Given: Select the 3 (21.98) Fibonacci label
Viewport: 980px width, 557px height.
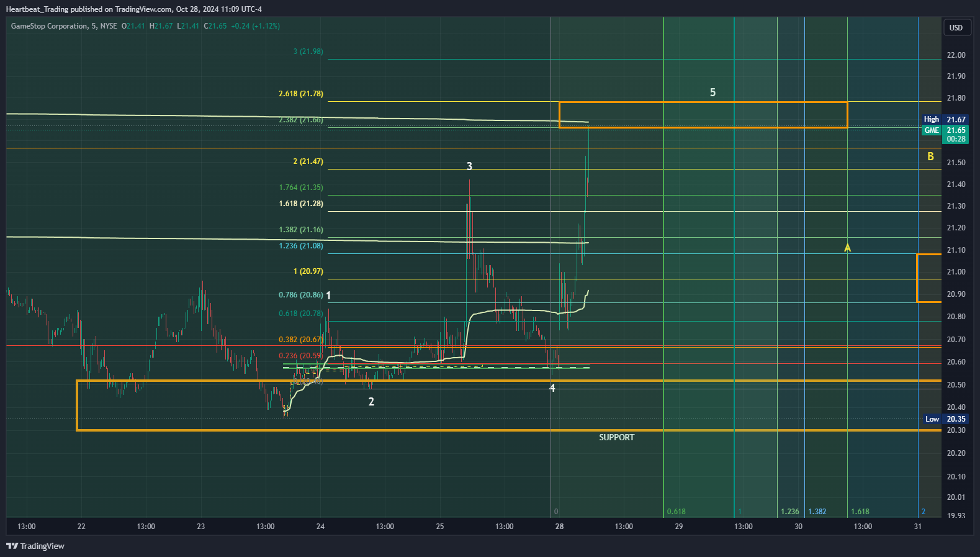Looking at the screenshot, I should click(308, 52).
